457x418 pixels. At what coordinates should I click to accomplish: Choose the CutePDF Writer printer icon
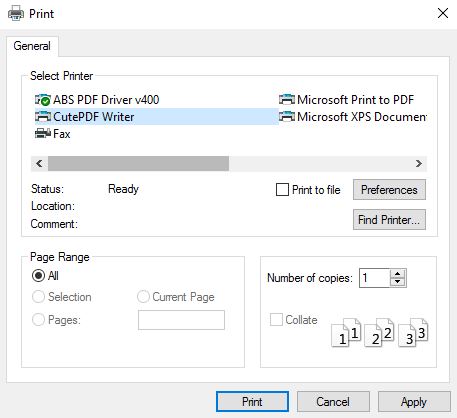(x=43, y=117)
